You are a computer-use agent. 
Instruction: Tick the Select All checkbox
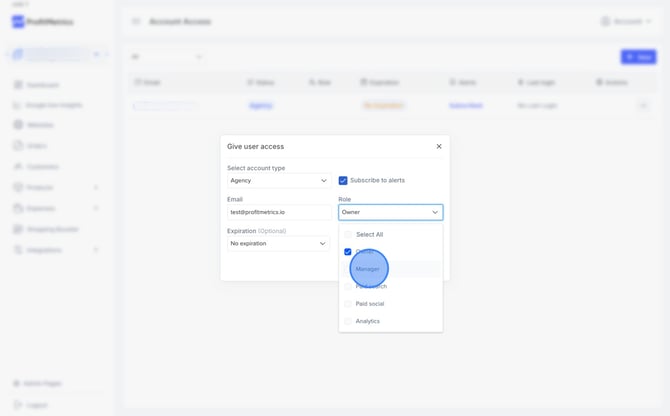[348, 235]
